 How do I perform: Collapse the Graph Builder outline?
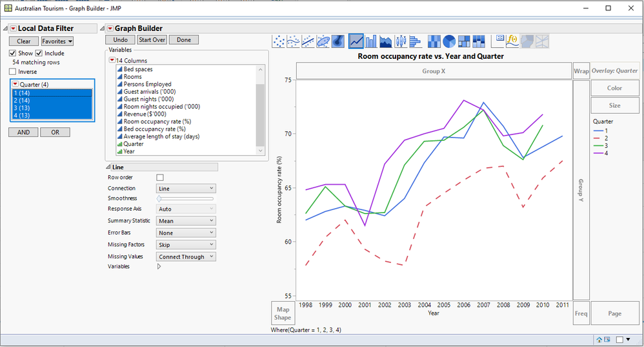tap(102, 28)
